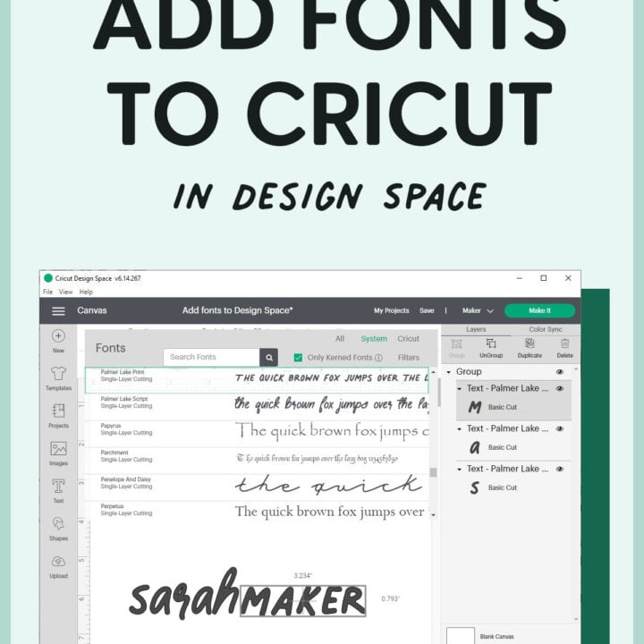Click the Save button
This screenshot has width=644, height=644.
(427, 311)
